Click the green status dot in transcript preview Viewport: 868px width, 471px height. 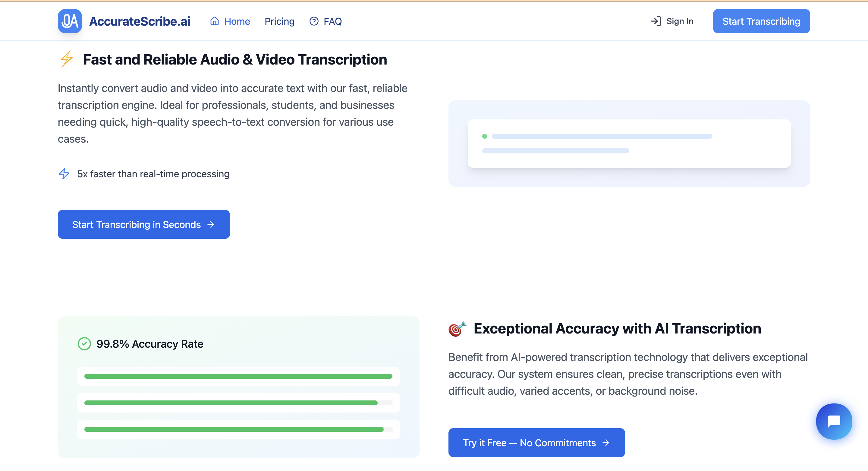click(485, 136)
